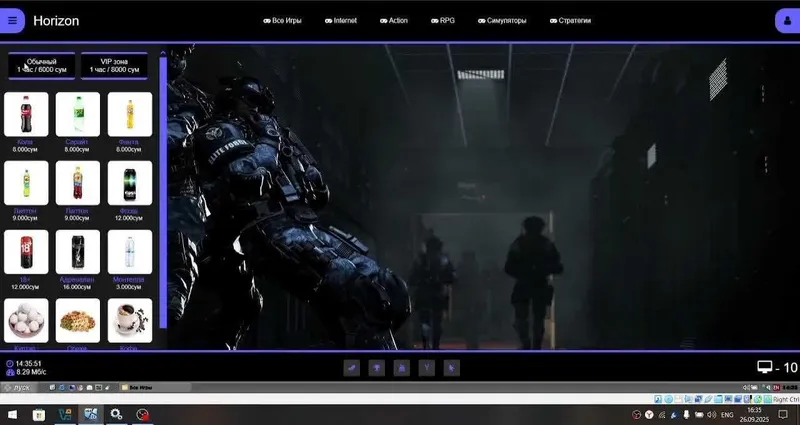The image size is (800, 425).
Task: Click the user profile icon at top right
Action: click(787, 21)
